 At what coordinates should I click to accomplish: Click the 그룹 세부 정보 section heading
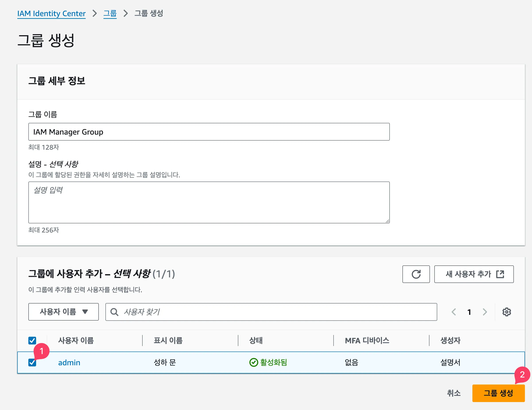(57, 81)
